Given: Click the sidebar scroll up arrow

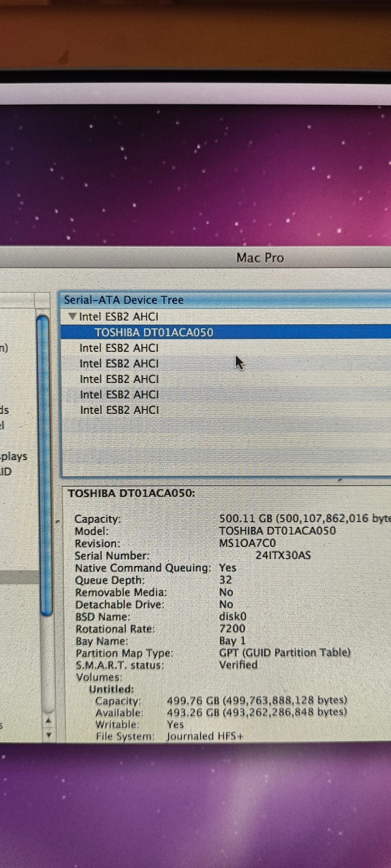Looking at the screenshot, I should tap(48, 721).
